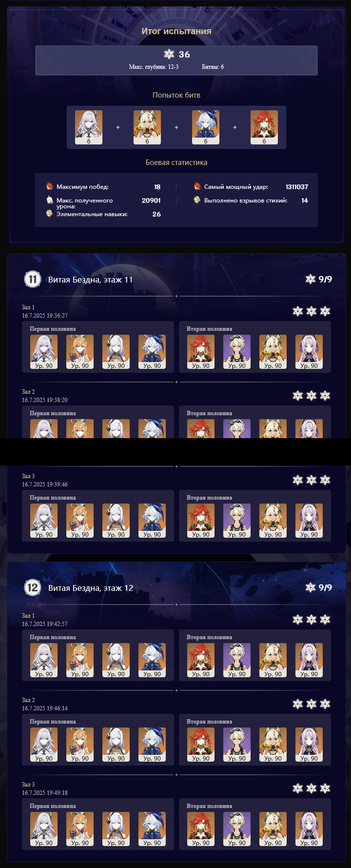Open orange-haired character in floor 12 Зал 2 Первая половина
Viewport: 351px width, 868px height.
pyautogui.click(x=80, y=745)
